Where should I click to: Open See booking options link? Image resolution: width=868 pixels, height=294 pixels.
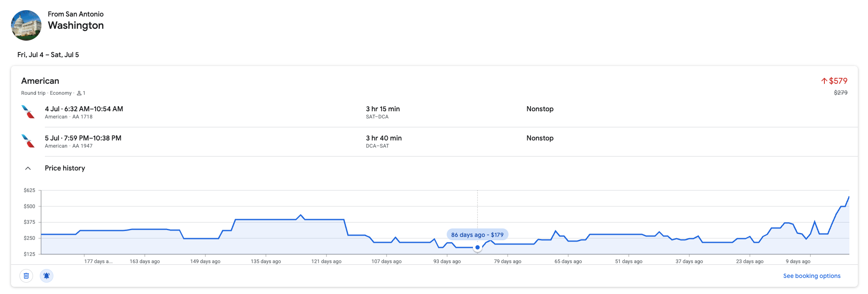[x=812, y=276]
